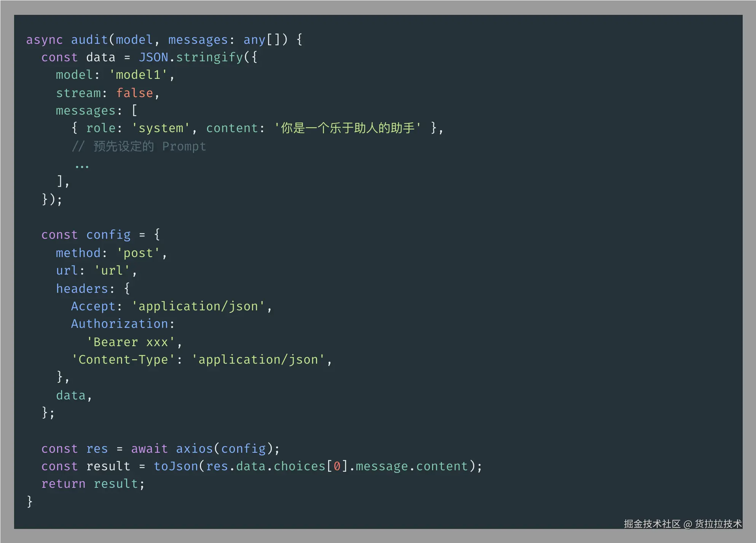Click the 'system' role string
The image size is (756, 543).
(161, 128)
